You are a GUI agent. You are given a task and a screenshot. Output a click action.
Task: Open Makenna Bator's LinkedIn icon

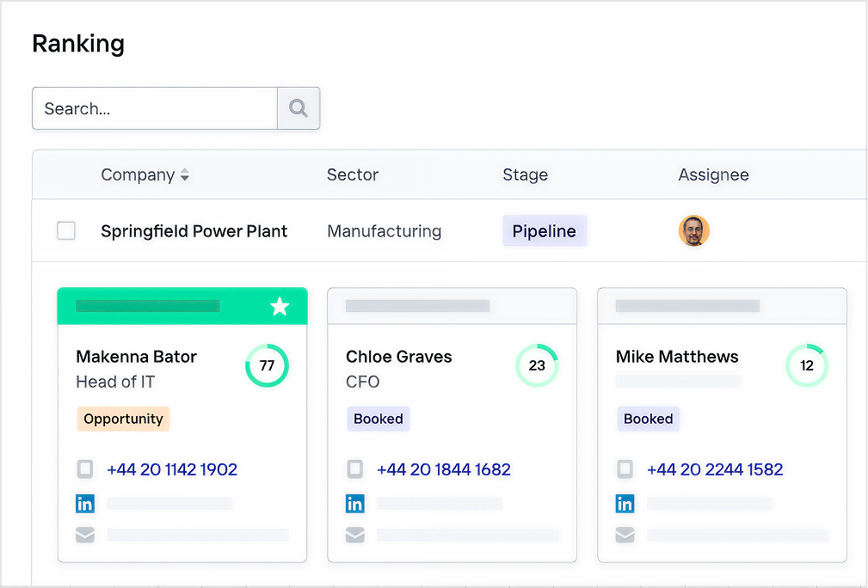coord(85,504)
